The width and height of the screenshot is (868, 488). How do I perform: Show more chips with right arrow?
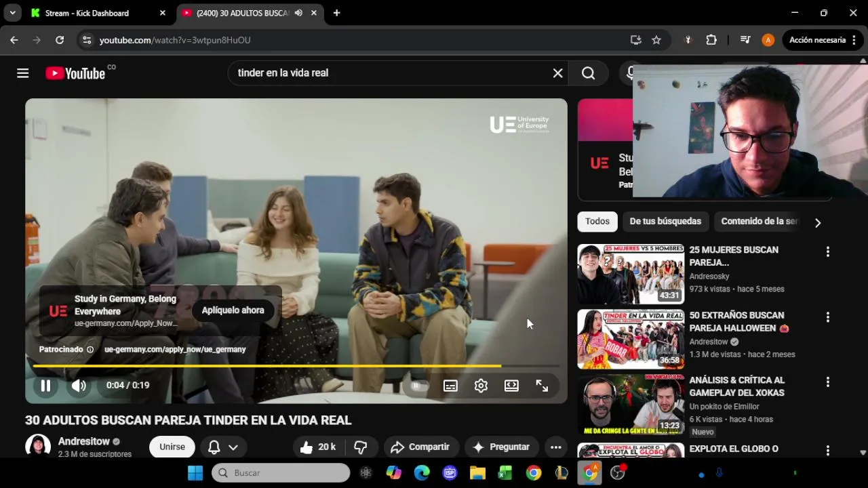(x=818, y=223)
